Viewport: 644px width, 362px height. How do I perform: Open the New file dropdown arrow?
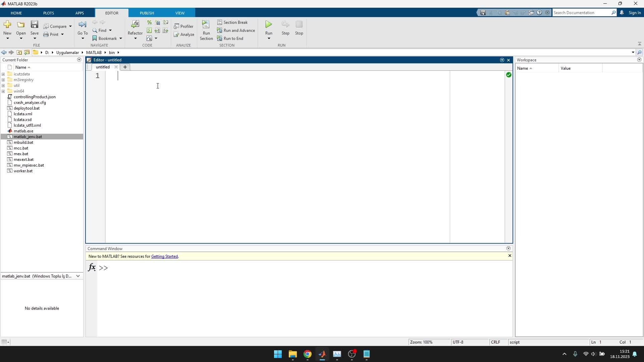click(x=7, y=39)
